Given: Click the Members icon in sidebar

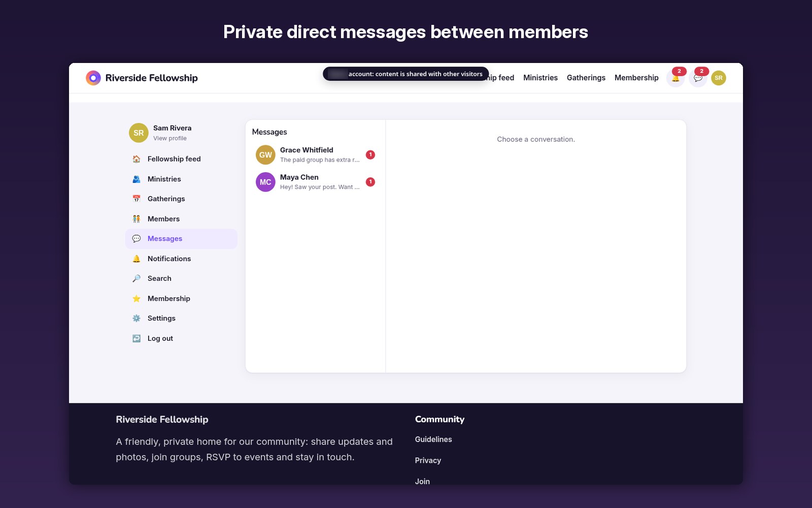Looking at the screenshot, I should (137, 219).
